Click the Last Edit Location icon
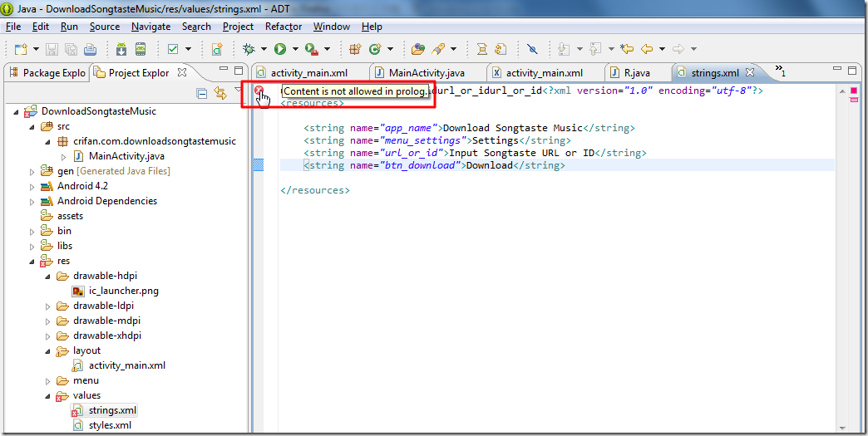This screenshot has height=436, width=868. [627, 49]
